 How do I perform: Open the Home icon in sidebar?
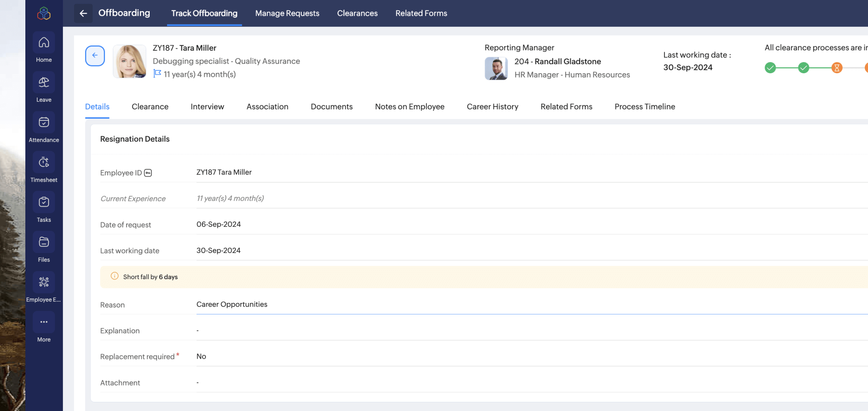click(44, 42)
